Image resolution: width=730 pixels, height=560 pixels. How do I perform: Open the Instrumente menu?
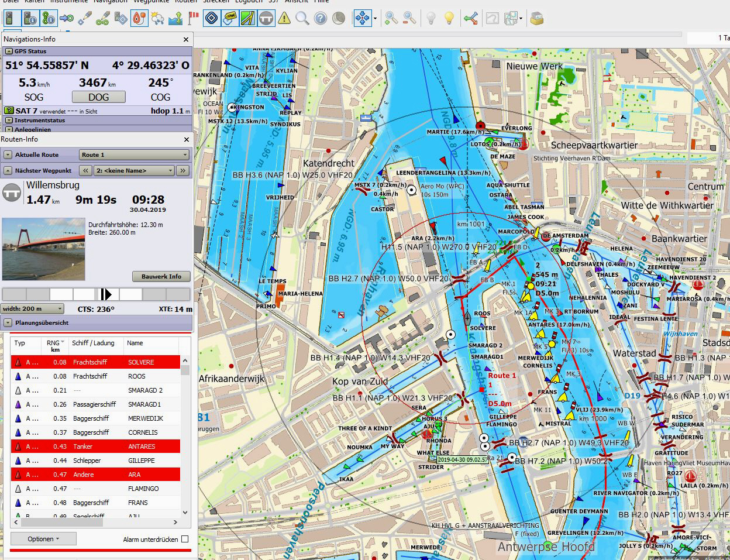(x=69, y=2)
